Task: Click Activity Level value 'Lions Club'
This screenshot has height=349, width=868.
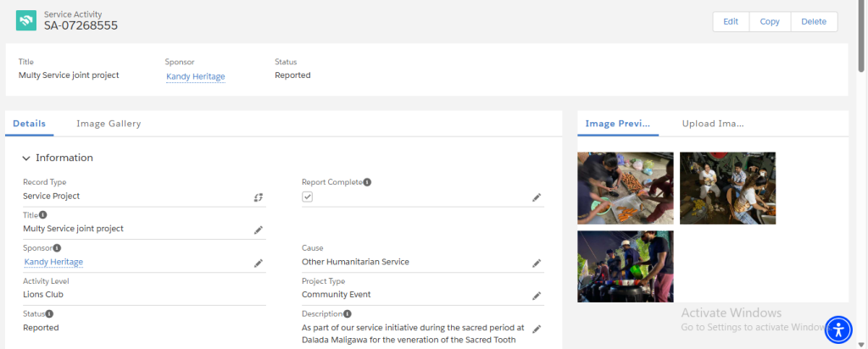Action: (43, 294)
